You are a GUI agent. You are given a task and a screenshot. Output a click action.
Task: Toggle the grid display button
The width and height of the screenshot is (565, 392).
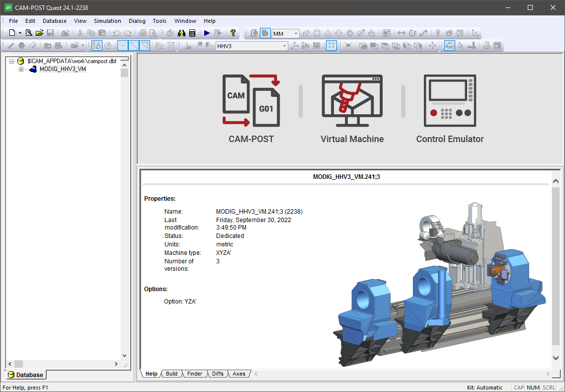pyautogui.click(x=331, y=45)
